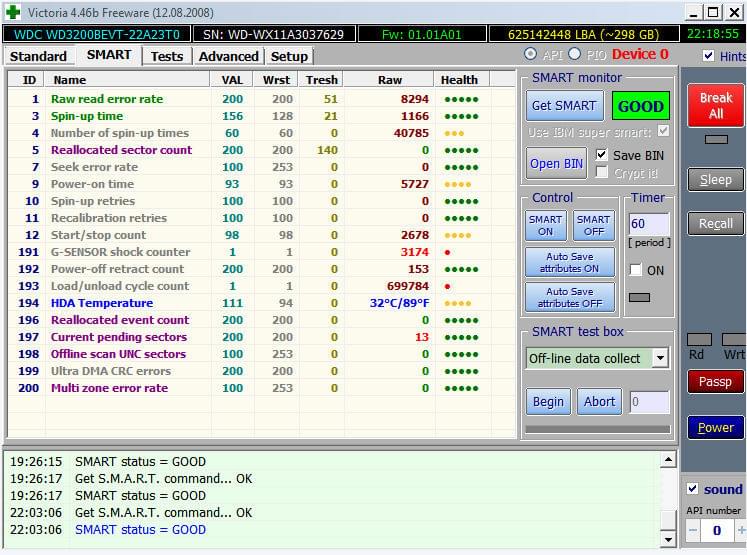Image resolution: width=747 pixels, height=555 pixels.
Task: Select the G-SENSOR shock counter row
Action: tap(262, 252)
